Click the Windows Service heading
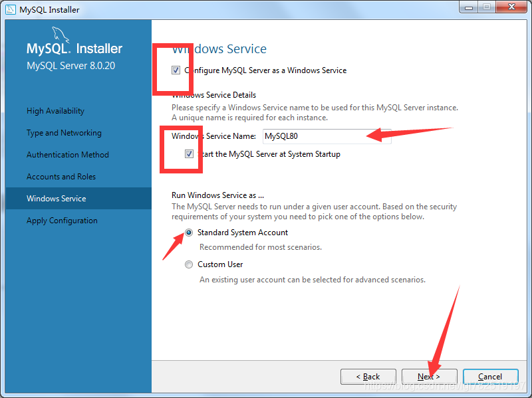The height and width of the screenshot is (398, 532). pos(219,49)
